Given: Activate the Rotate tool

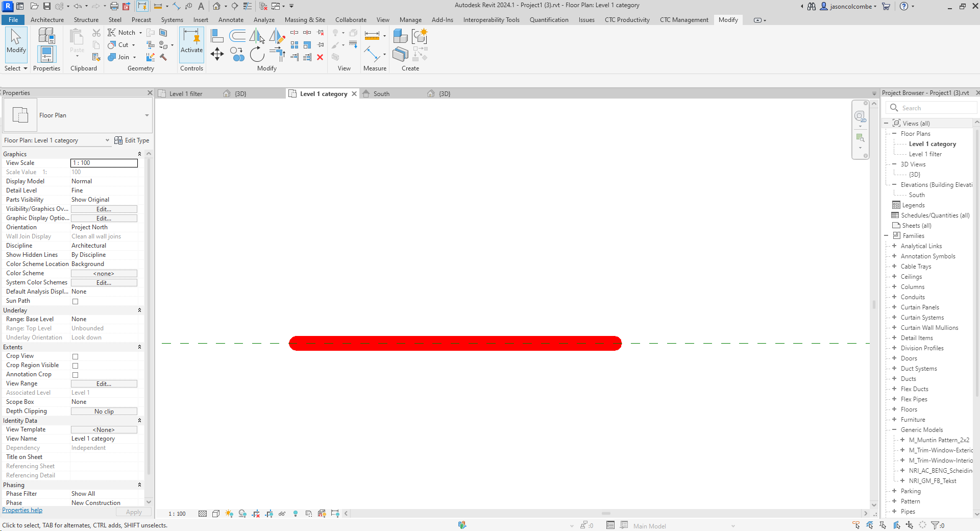Looking at the screenshot, I should [x=257, y=55].
